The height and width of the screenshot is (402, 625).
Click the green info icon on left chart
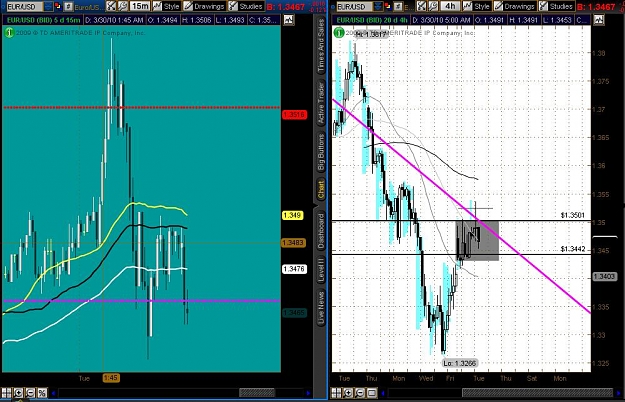pyautogui.click(x=9, y=33)
